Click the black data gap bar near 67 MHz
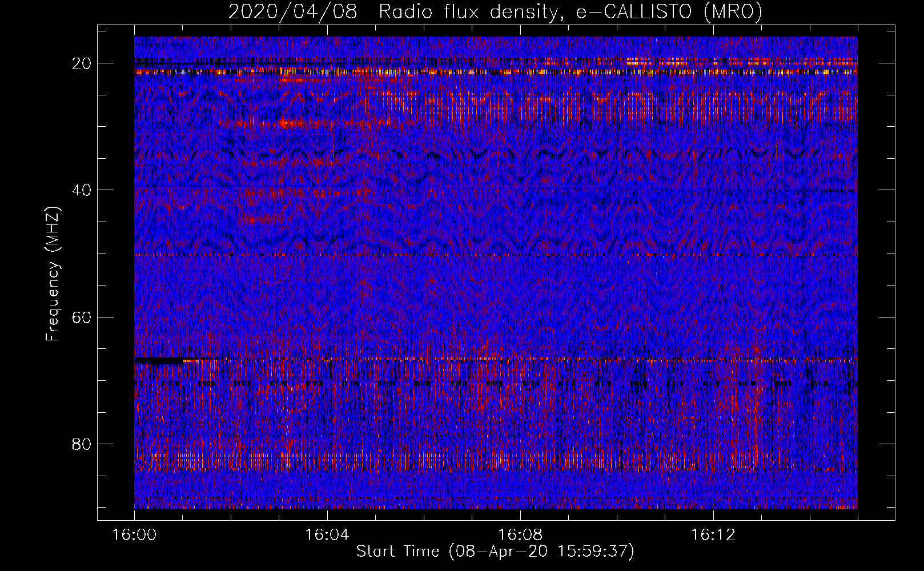 coord(159,361)
